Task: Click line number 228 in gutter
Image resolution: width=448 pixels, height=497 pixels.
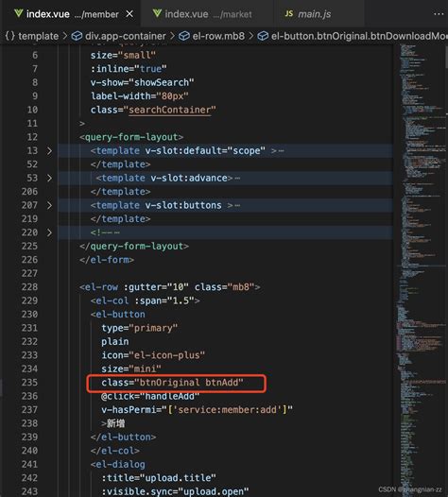Action: [29, 287]
